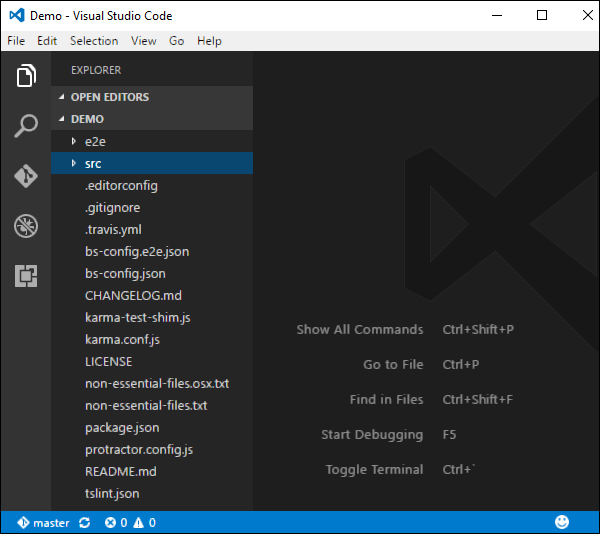
Task: Click the synchronize changes icon in status bar
Action: pyautogui.click(x=84, y=522)
